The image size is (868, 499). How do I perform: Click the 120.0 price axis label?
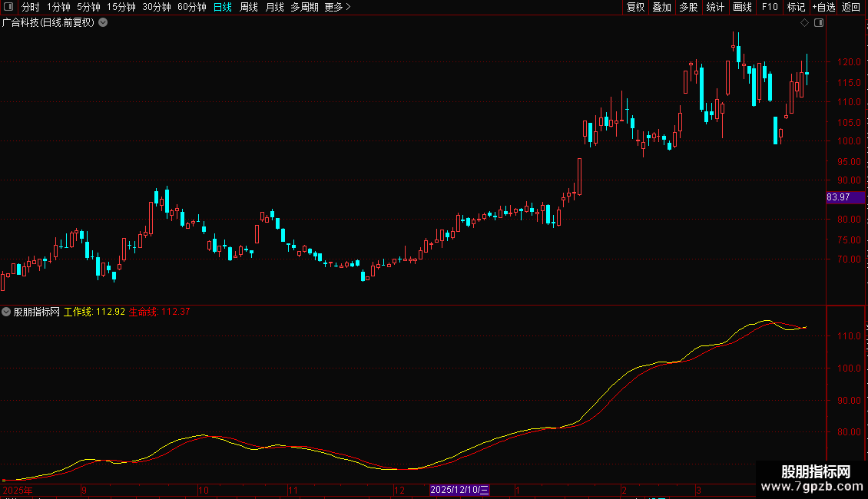point(849,62)
